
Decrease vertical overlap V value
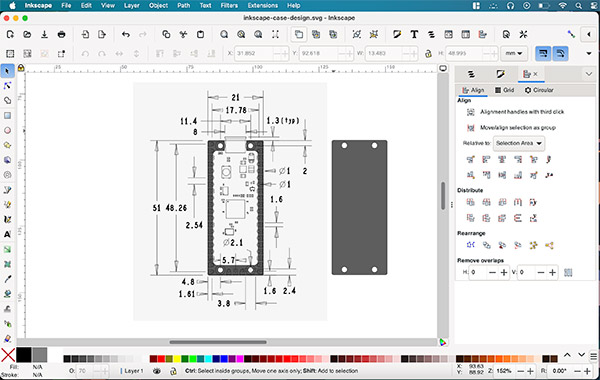tap(541, 272)
